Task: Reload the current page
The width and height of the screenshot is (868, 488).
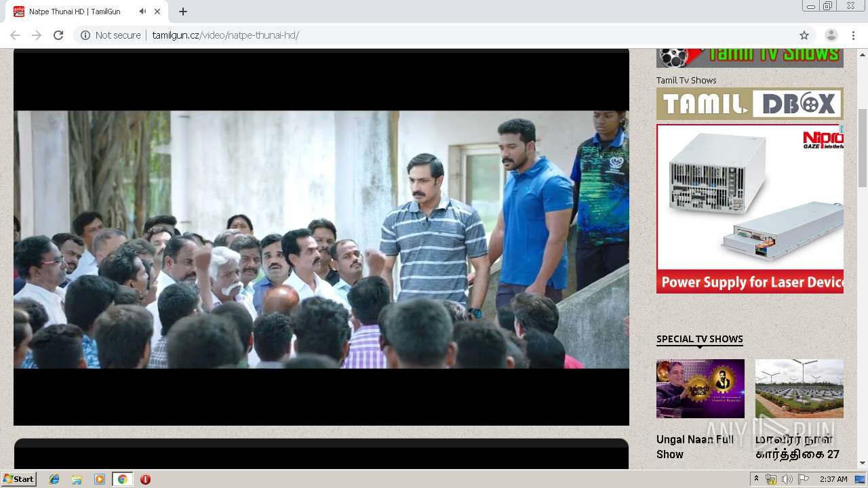Action: pyautogui.click(x=58, y=35)
